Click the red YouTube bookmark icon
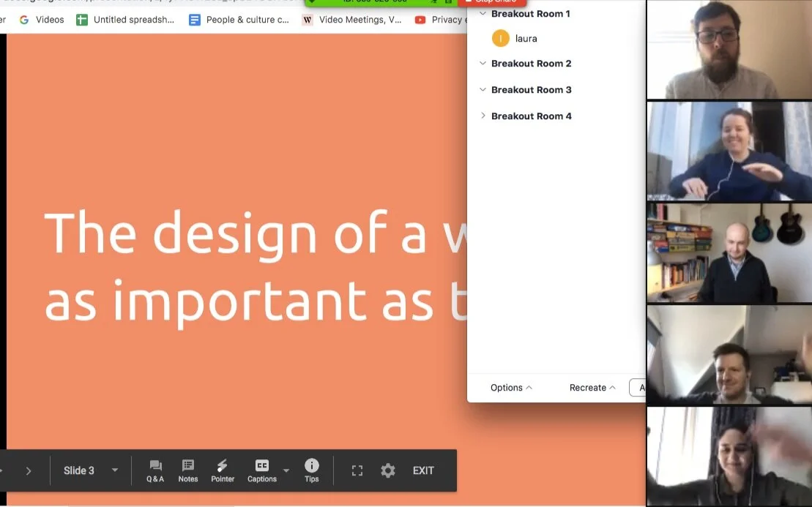 (420, 20)
